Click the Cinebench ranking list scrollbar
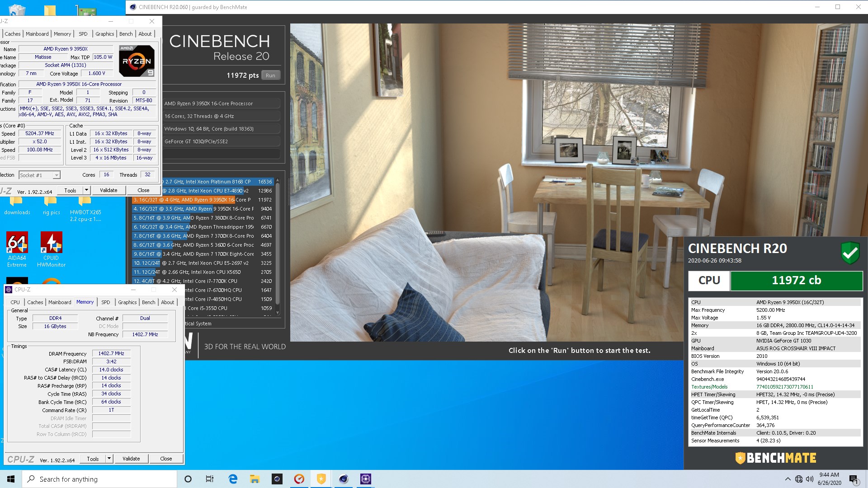868x488 pixels. [x=278, y=244]
